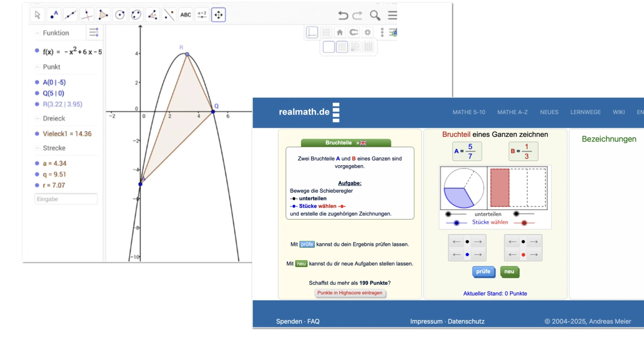Reset view with the home icon
This screenshot has height=343, width=644.
coord(340,32)
